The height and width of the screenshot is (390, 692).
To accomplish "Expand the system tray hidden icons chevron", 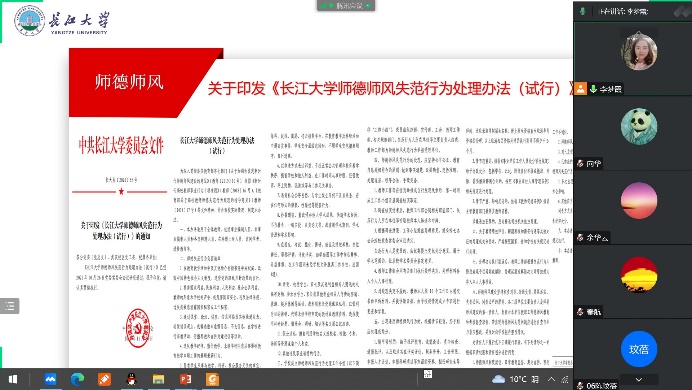I will coord(552,379).
